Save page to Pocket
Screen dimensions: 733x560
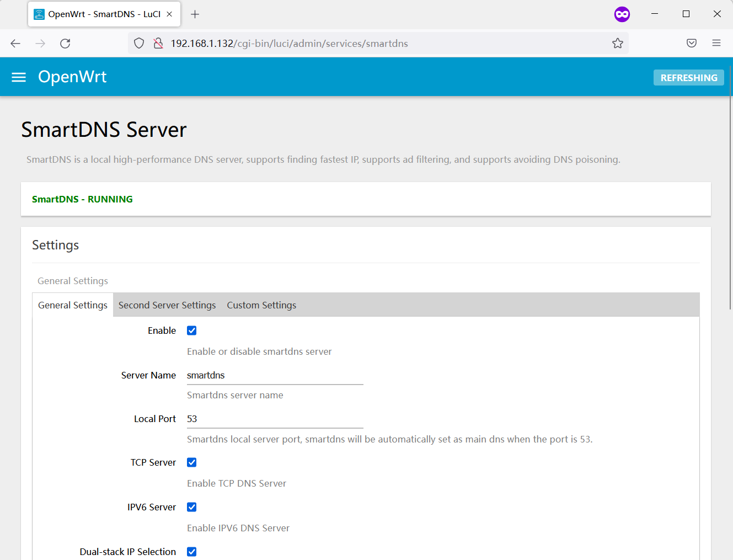point(692,44)
